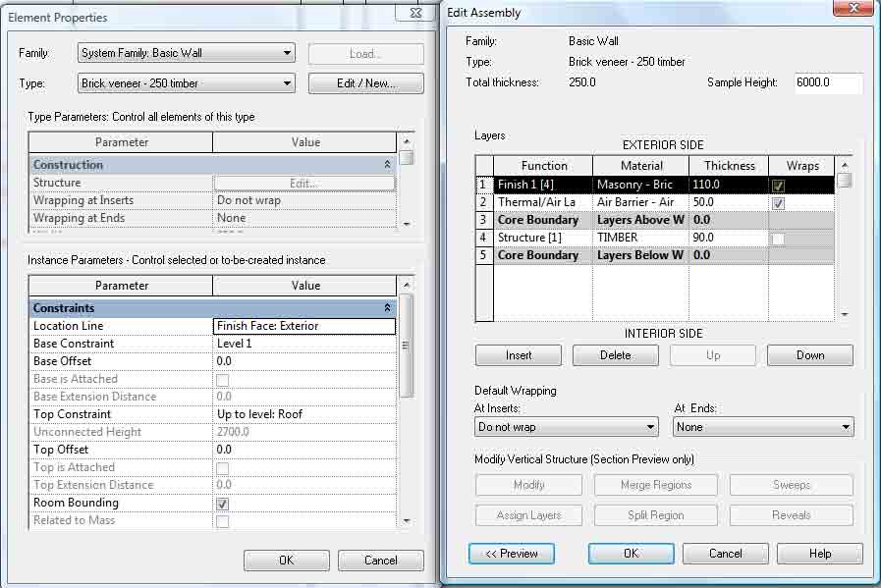Screen dimensions: 881x588
Task: Click the disabled Load... button
Action: [x=365, y=54]
